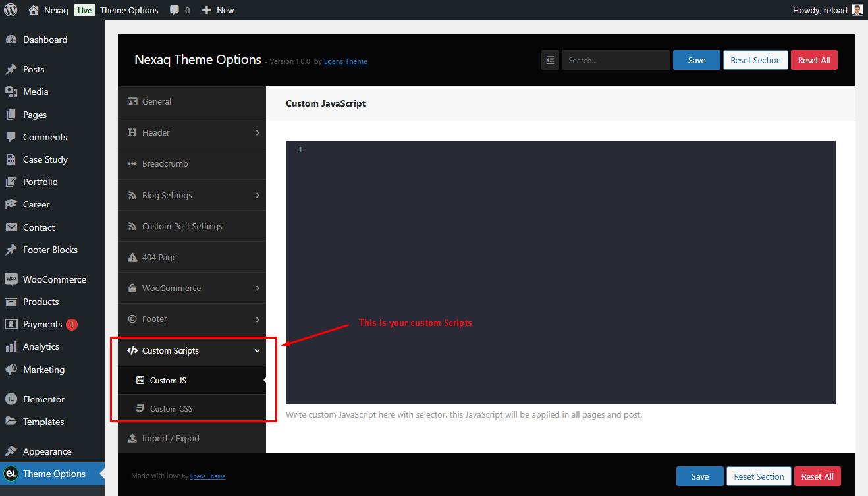This screenshot has width=868, height=496.
Task: Click inside the theme options search field
Action: click(616, 60)
